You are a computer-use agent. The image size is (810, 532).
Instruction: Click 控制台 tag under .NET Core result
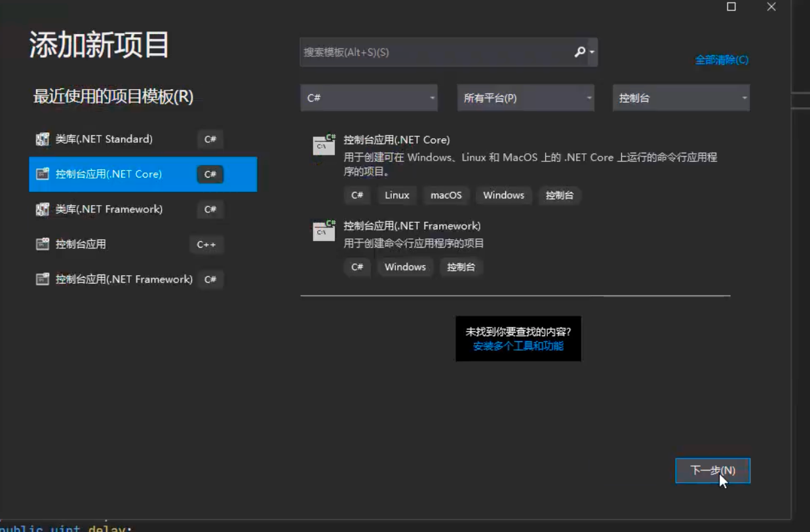560,195
